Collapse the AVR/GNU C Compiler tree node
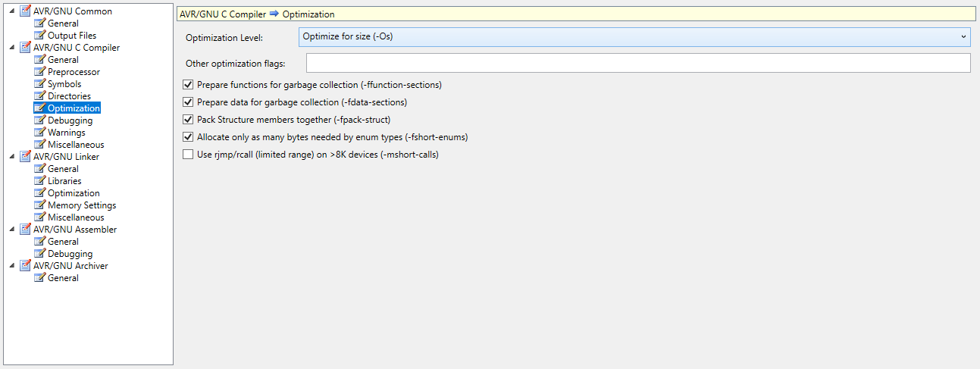980x369 pixels. (x=11, y=47)
